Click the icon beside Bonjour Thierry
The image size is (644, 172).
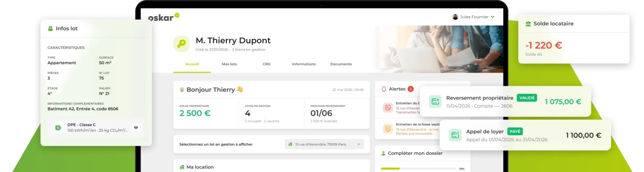[x=182, y=90]
